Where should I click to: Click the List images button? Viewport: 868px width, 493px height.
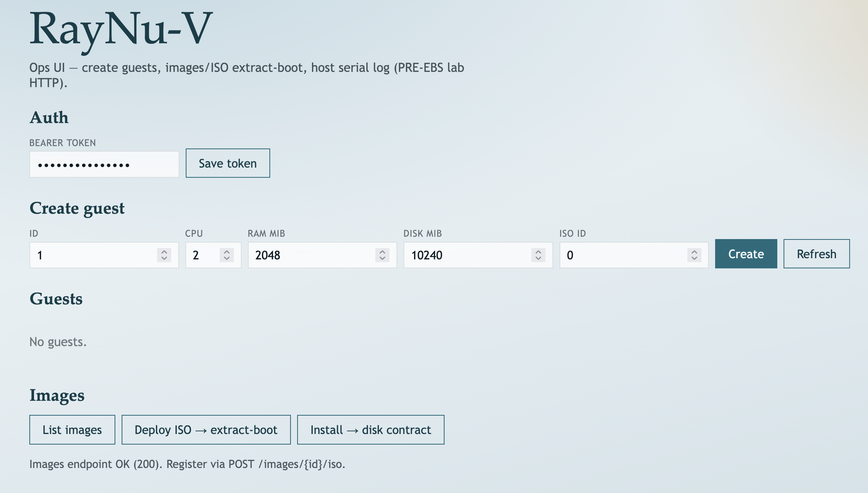72,430
